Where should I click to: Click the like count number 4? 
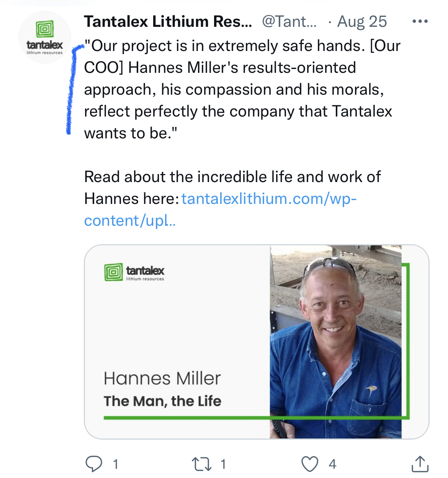coord(332,464)
